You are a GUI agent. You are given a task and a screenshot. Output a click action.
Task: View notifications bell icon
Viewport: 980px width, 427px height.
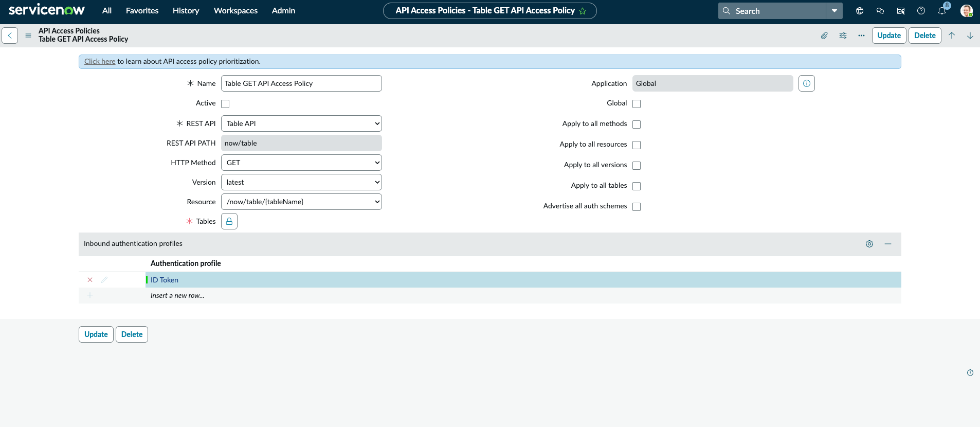click(x=942, y=11)
